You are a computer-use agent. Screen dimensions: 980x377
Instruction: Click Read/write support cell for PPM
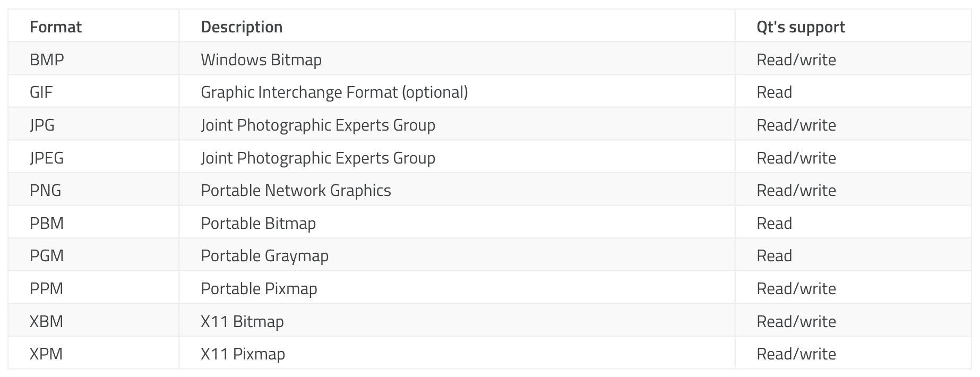[x=796, y=289]
